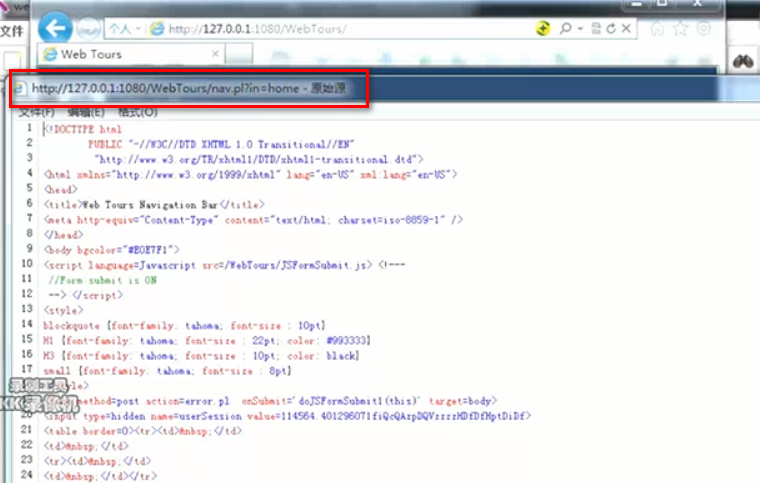Expand the search dropdown arrow in address bar
This screenshot has width=760, height=483.
click(x=580, y=29)
